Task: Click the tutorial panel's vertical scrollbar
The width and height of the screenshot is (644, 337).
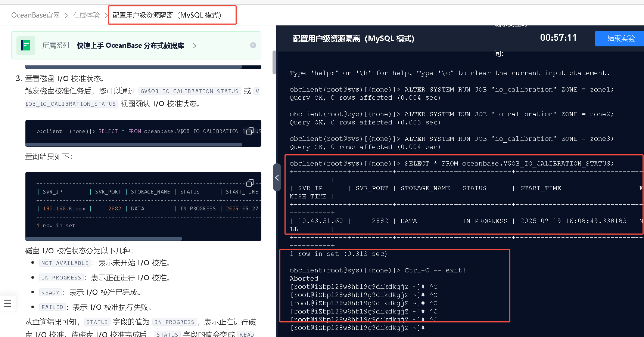Action: (x=274, y=62)
